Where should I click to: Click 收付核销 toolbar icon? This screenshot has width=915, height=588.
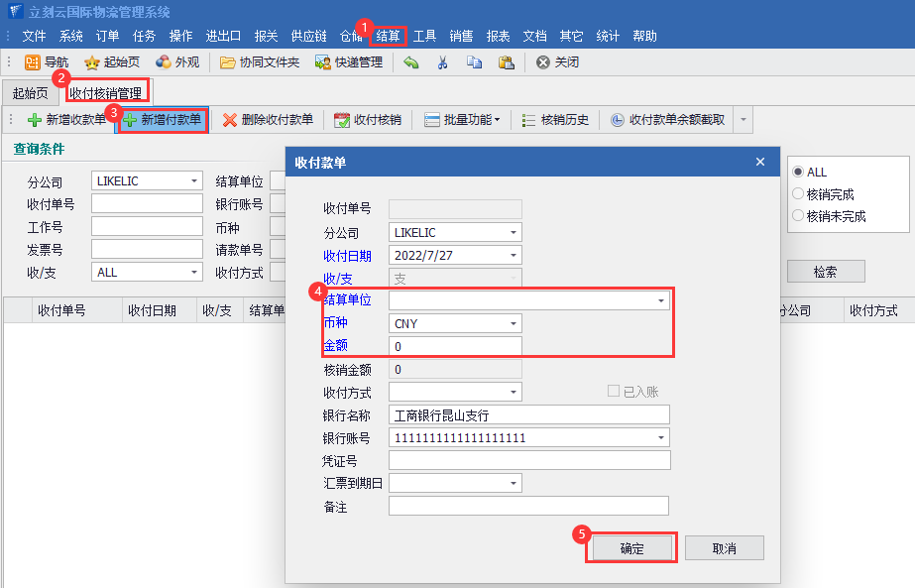tap(342, 120)
